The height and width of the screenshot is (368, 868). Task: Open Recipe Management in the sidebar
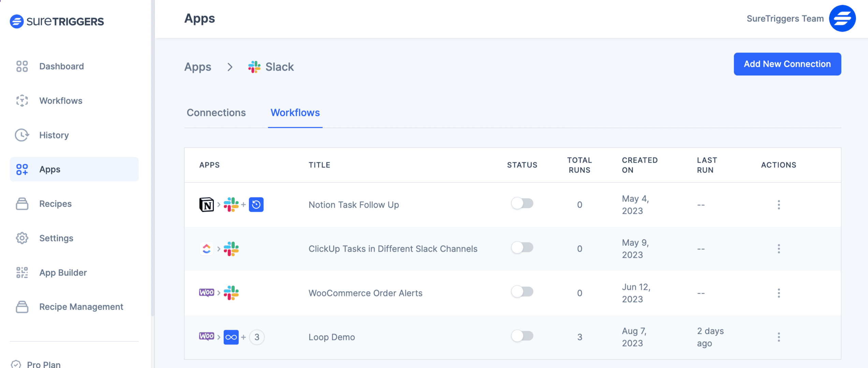tap(81, 307)
